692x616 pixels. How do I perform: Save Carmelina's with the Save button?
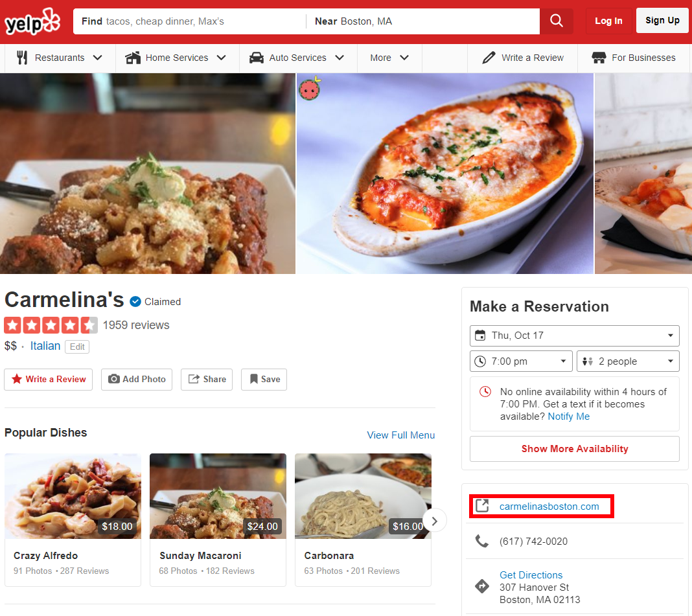coord(264,380)
